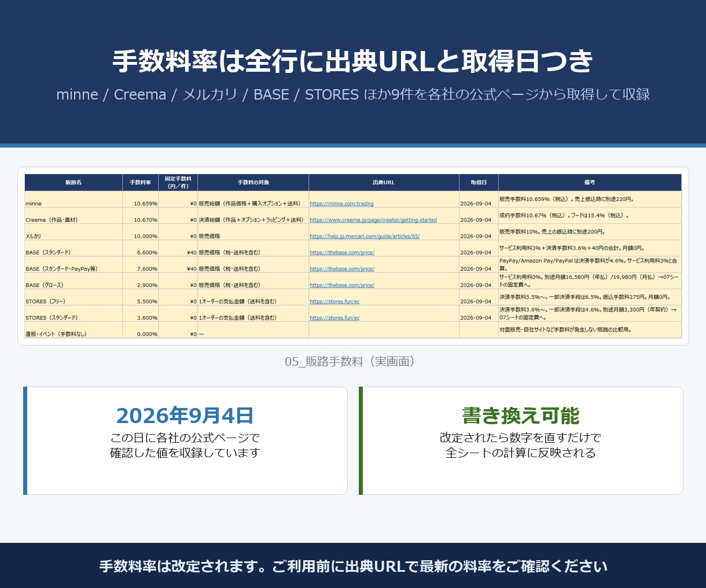Open stores.fun/ec link in STORES（フリー） row
The height and width of the screenshot is (588, 706).
pyautogui.click(x=334, y=301)
